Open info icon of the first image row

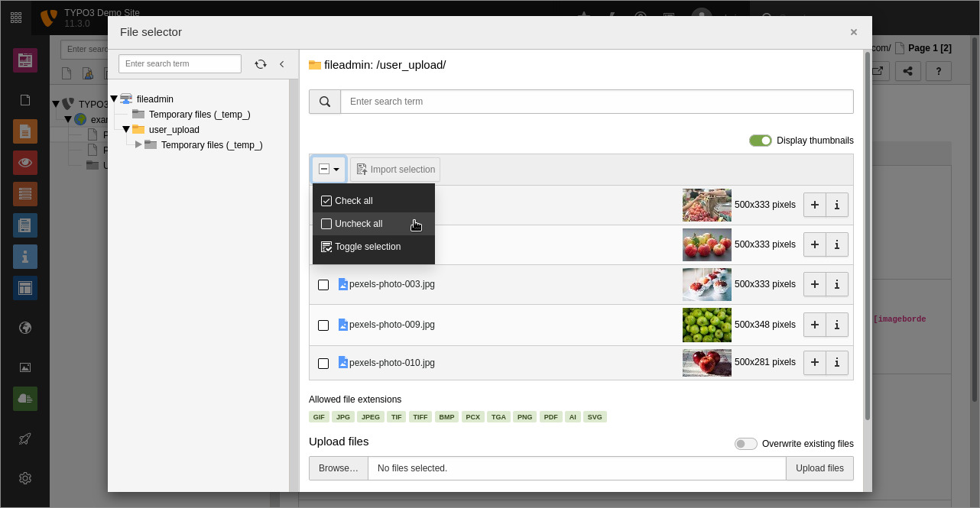pos(837,205)
